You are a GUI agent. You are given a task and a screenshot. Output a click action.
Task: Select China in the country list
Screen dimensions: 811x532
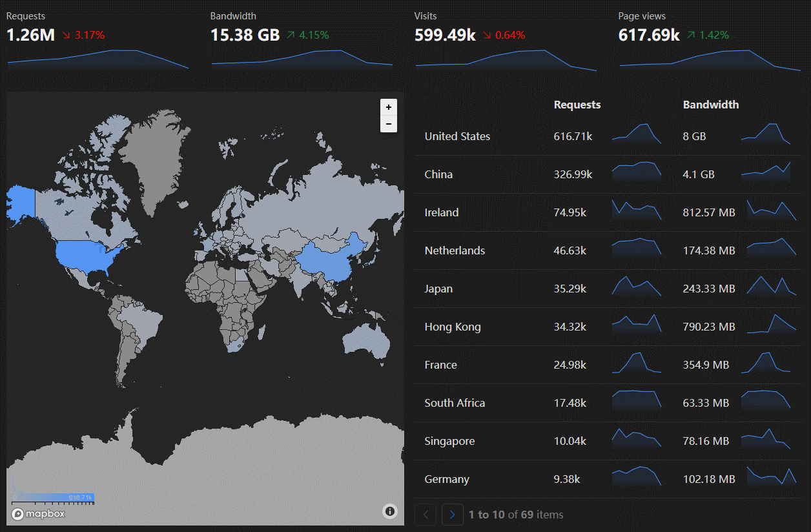[438, 174]
